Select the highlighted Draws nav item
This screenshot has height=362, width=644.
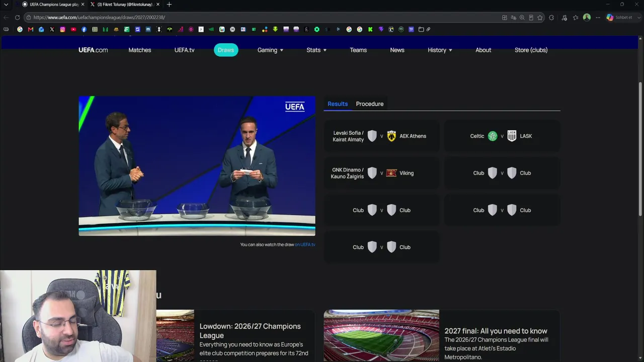click(226, 50)
